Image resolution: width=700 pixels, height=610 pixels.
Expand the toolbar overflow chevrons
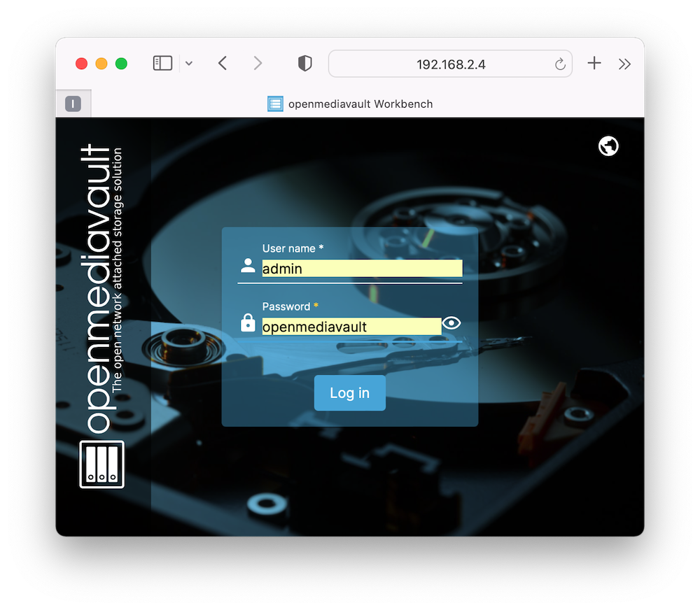tap(624, 64)
